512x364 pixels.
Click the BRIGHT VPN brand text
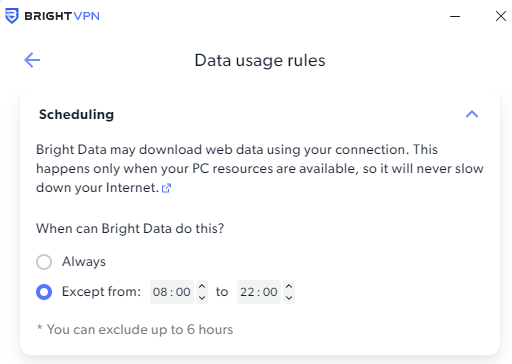coord(62,16)
